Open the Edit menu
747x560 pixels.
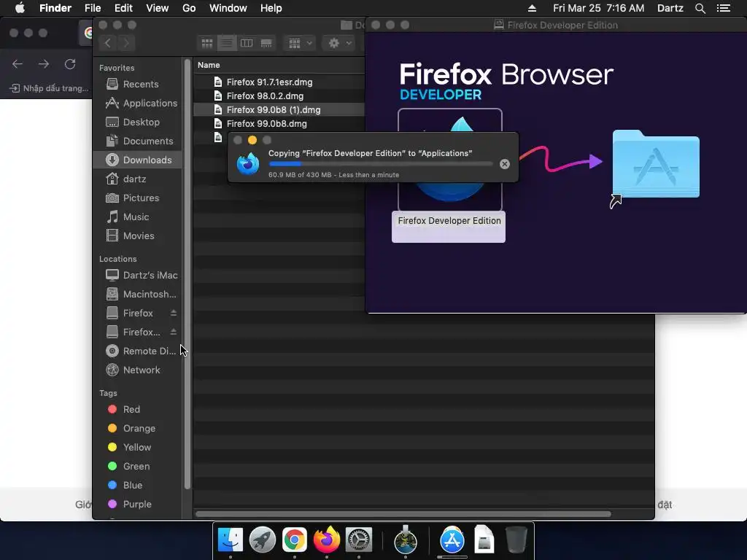(x=123, y=8)
